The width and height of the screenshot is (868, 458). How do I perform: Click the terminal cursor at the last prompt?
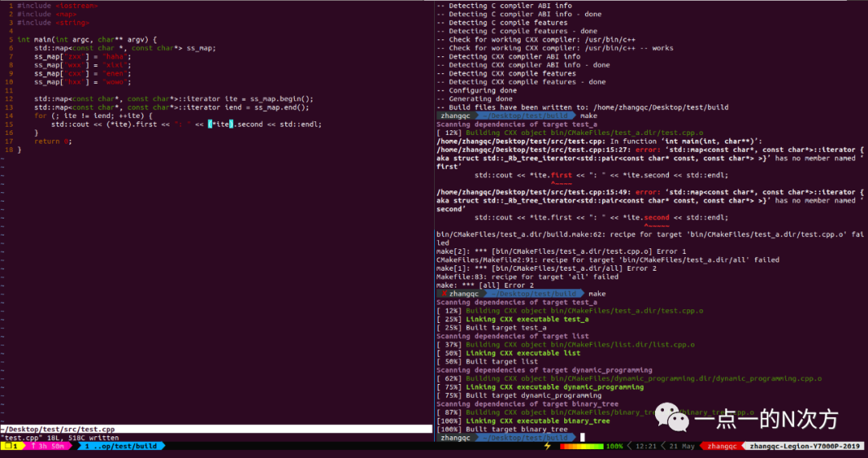[x=582, y=438]
